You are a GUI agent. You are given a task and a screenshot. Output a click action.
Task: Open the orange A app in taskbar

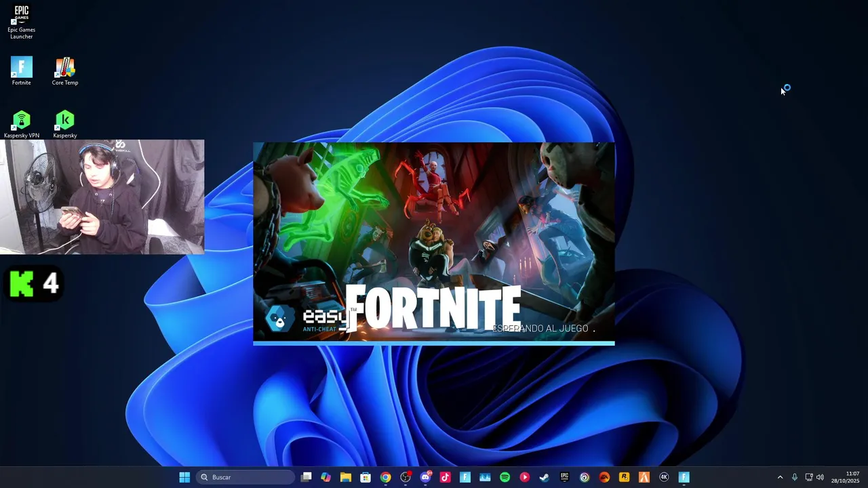[x=644, y=477]
